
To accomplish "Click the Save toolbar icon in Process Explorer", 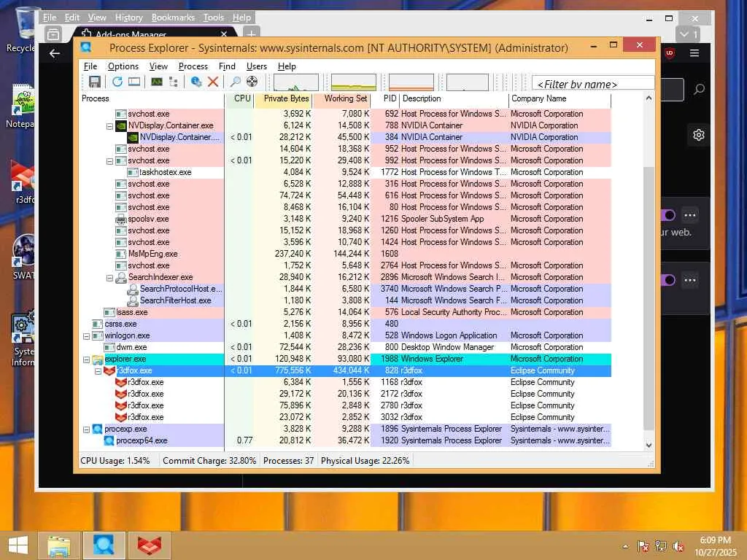I will [x=94, y=82].
